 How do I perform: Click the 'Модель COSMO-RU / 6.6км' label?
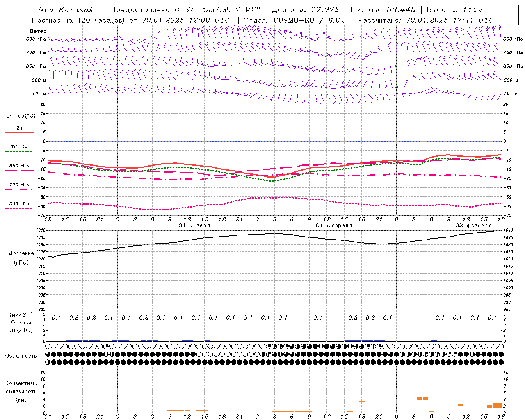pos(296,20)
